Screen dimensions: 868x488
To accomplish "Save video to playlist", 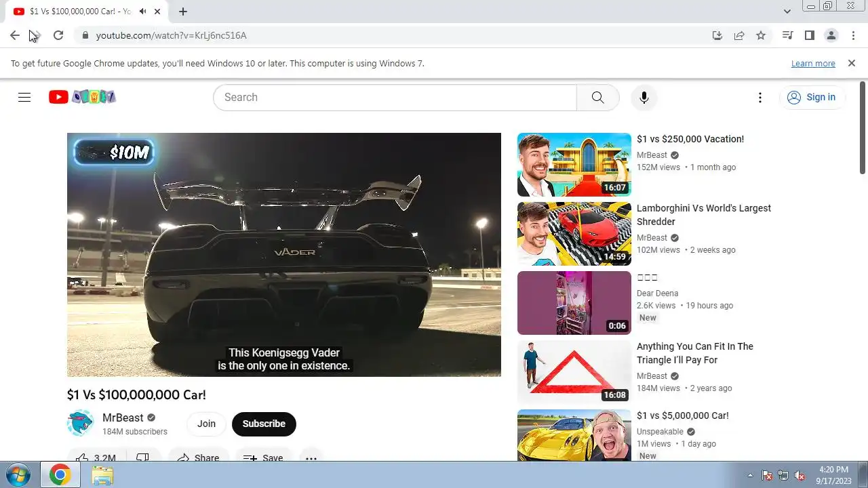I will 263,458.
